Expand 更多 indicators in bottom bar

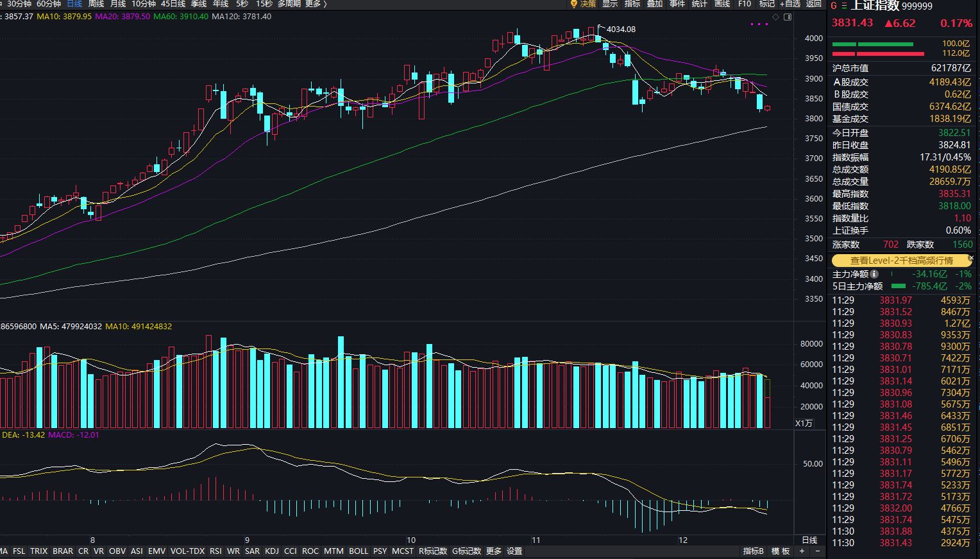coord(493,551)
